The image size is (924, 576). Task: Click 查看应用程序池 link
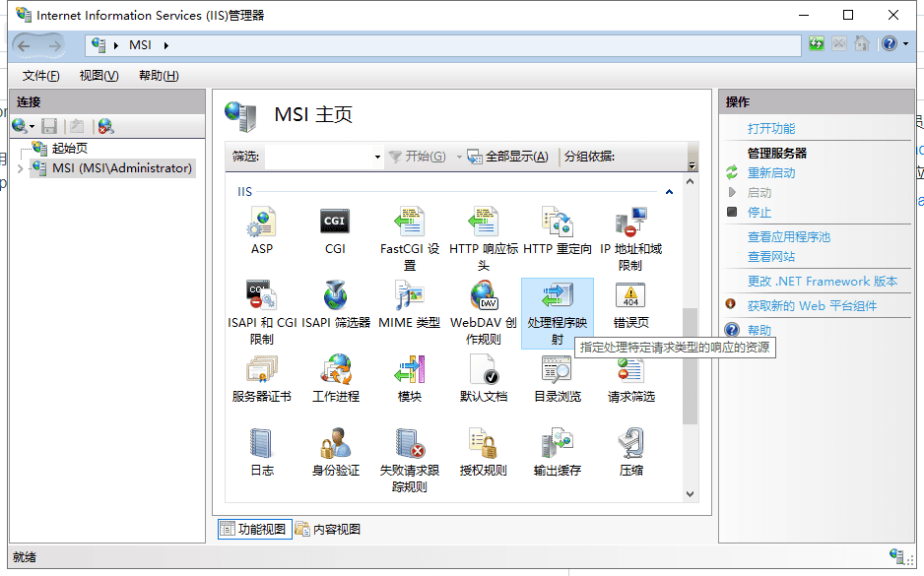[789, 237]
